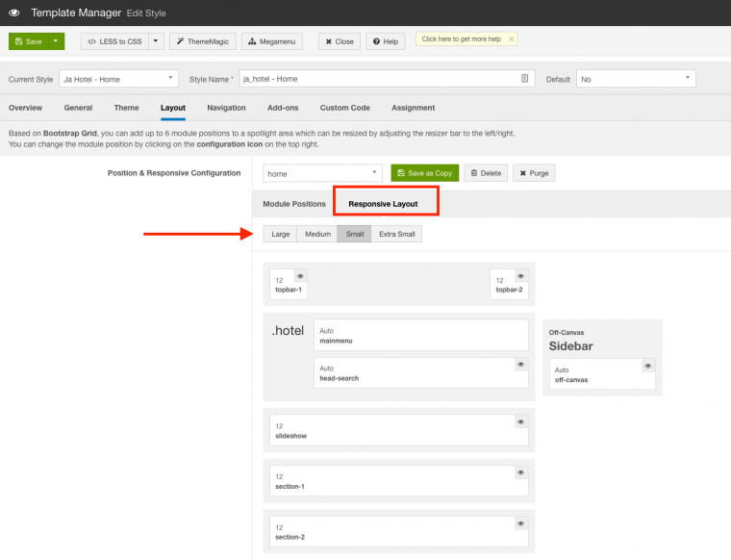Open the Default dropdown

[x=635, y=79]
